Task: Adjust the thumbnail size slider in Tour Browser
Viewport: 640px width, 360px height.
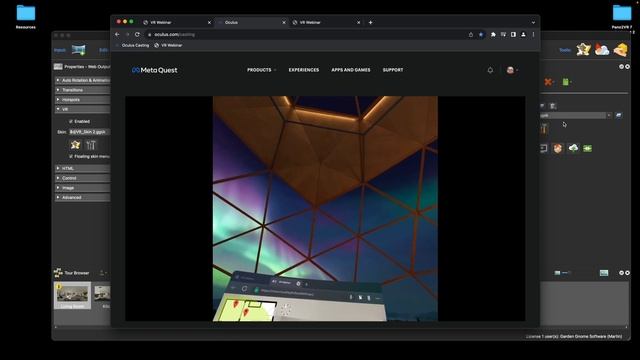Action: [x=565, y=273]
